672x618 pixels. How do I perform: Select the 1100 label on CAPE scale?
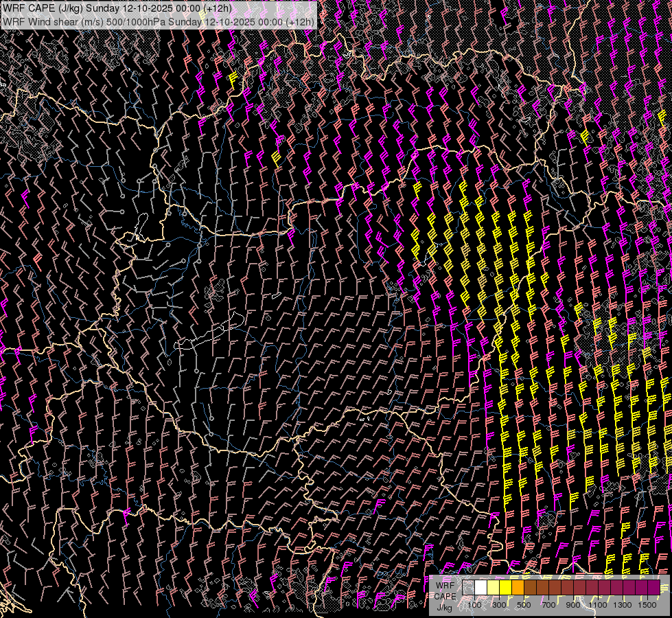[x=598, y=606]
